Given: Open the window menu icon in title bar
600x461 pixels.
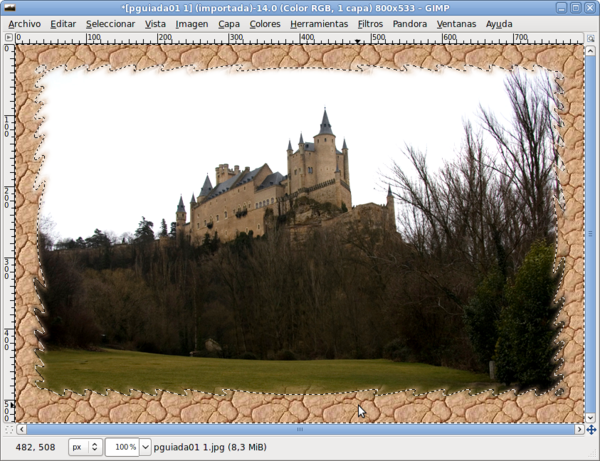Looking at the screenshot, I should click(x=9, y=7).
